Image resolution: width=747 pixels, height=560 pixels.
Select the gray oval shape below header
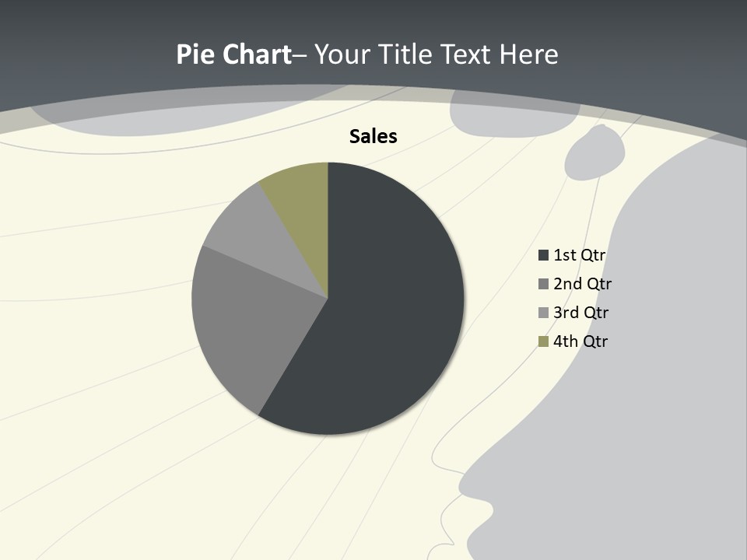pyautogui.click(x=191, y=112)
